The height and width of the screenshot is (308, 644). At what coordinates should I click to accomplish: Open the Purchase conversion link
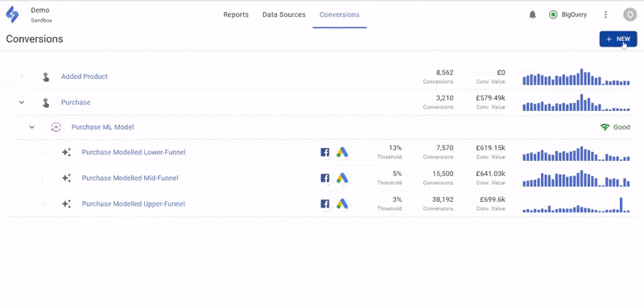[x=76, y=102]
